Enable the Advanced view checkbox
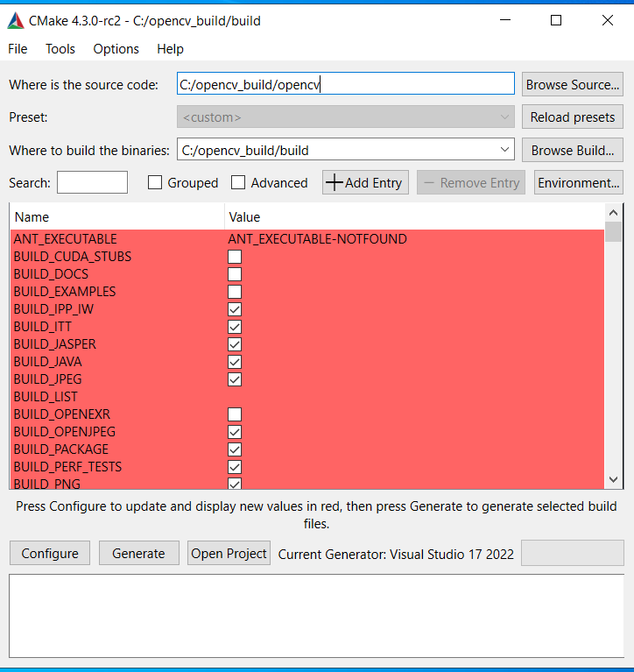Image resolution: width=634 pixels, height=672 pixels. coord(238,183)
